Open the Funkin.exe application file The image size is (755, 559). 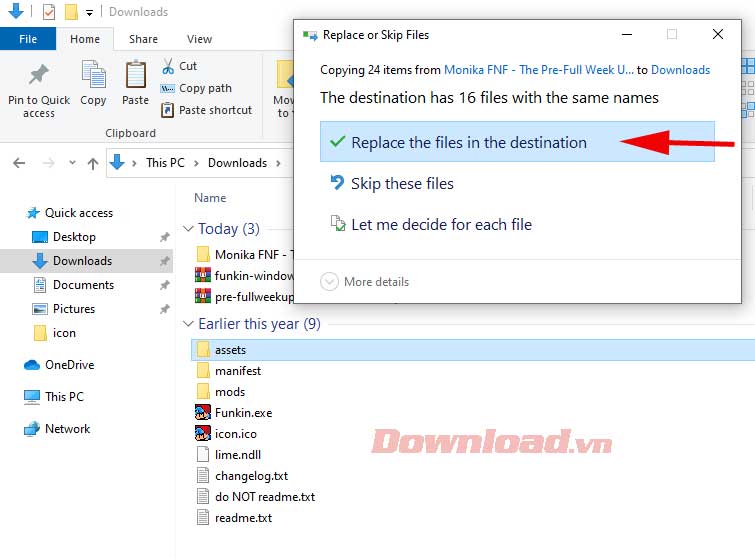[242, 412]
